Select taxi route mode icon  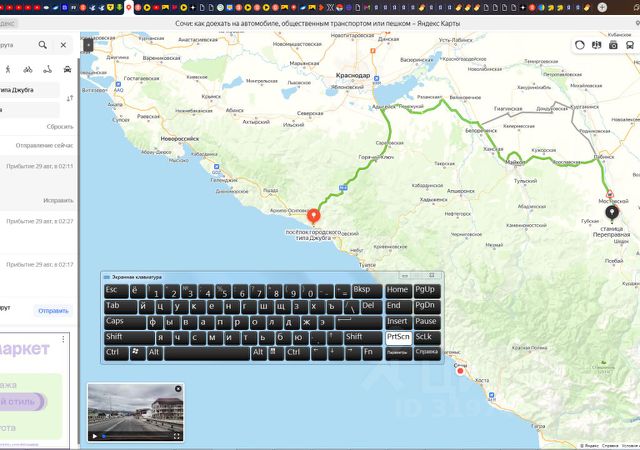coord(67,69)
